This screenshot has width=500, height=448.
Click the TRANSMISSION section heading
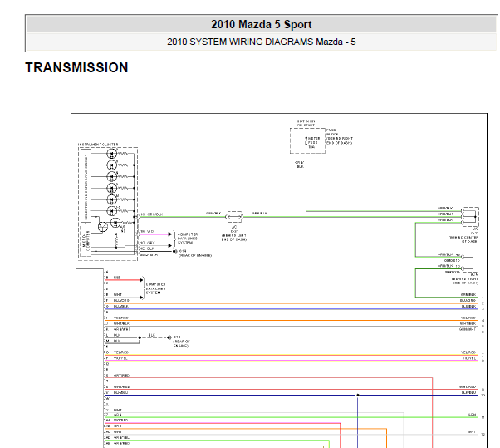click(76, 67)
